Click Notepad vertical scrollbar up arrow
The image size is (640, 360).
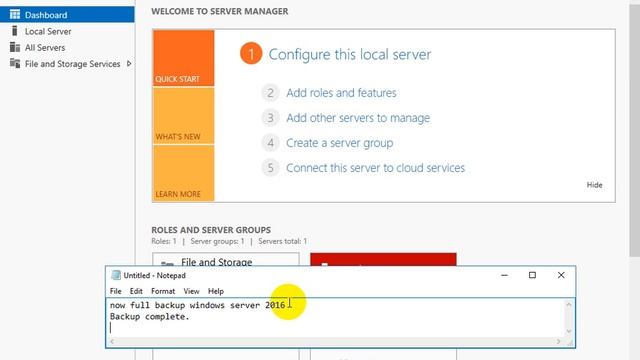[569, 304]
